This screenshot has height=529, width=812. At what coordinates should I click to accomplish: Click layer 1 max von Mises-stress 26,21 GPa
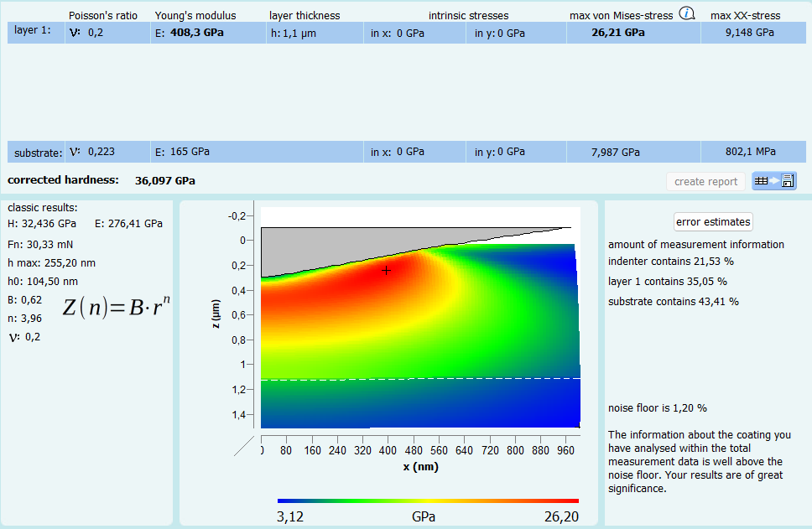[x=617, y=33]
